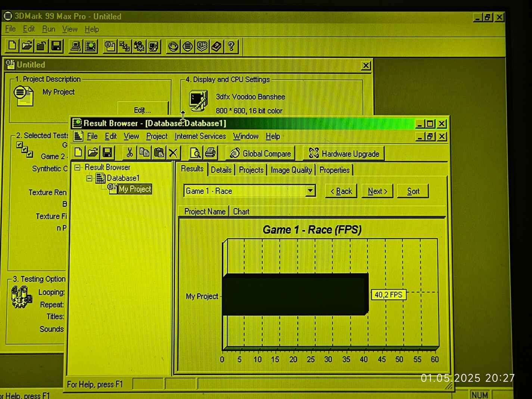
Task: Click the Result Browser title bar icon
Action: [x=77, y=123]
